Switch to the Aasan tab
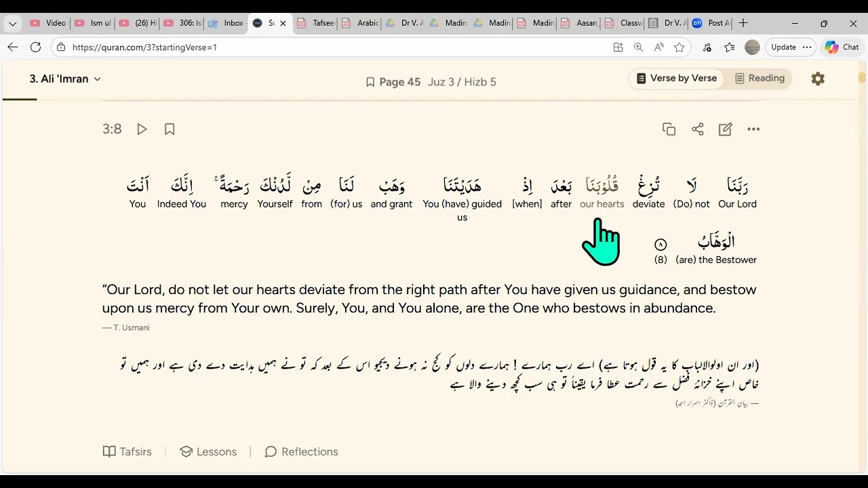This screenshot has height=488, width=868. click(580, 23)
